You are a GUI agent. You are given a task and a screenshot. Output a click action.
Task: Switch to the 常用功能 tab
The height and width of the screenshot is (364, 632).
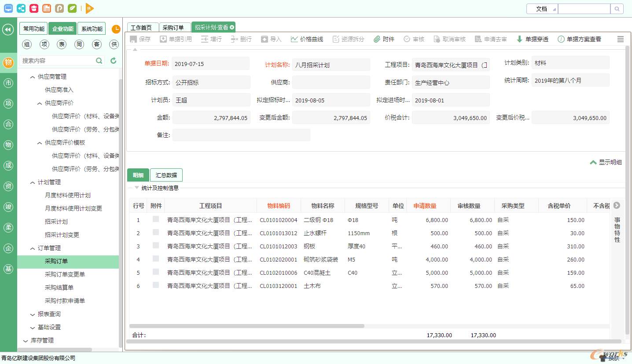click(33, 29)
